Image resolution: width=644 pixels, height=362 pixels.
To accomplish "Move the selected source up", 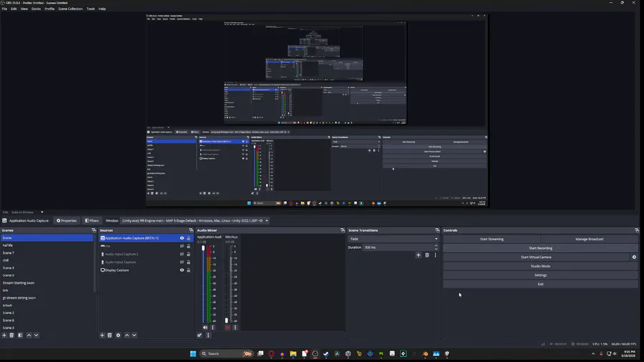I will click(x=127, y=336).
